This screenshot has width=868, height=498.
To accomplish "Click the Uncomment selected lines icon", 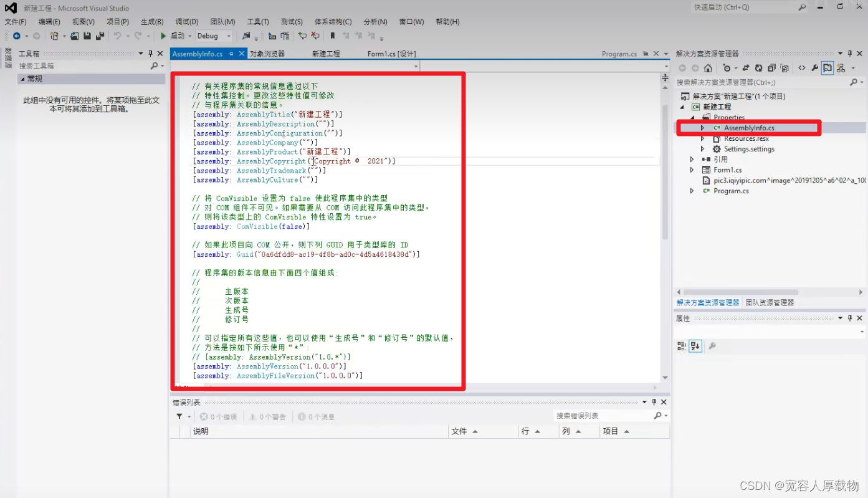I will (x=315, y=36).
